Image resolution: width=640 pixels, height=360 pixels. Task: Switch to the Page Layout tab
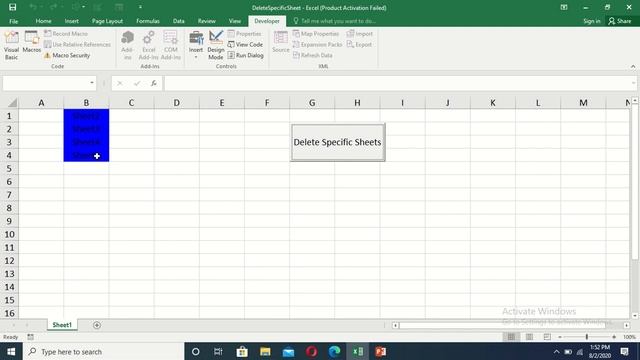pyautogui.click(x=107, y=21)
